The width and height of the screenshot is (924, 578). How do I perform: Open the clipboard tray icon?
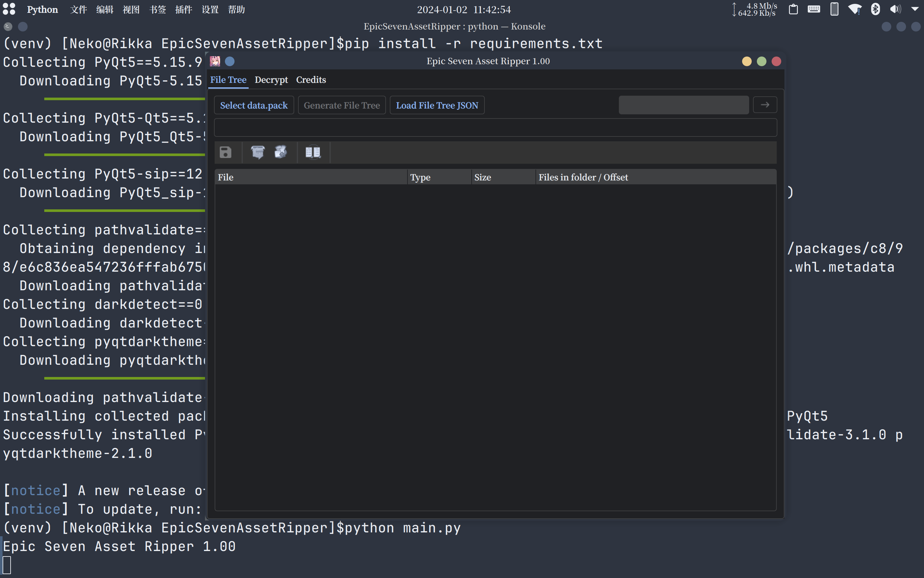(793, 9)
